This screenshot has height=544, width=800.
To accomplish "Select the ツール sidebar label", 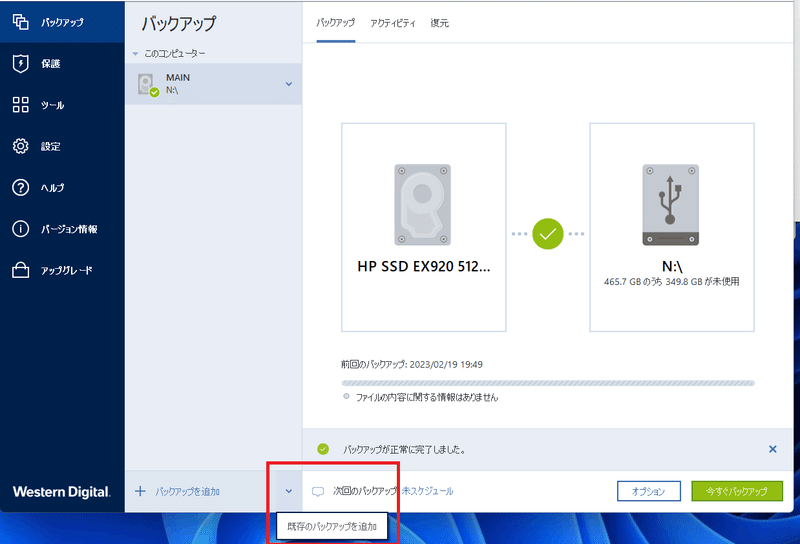I will click(x=53, y=105).
